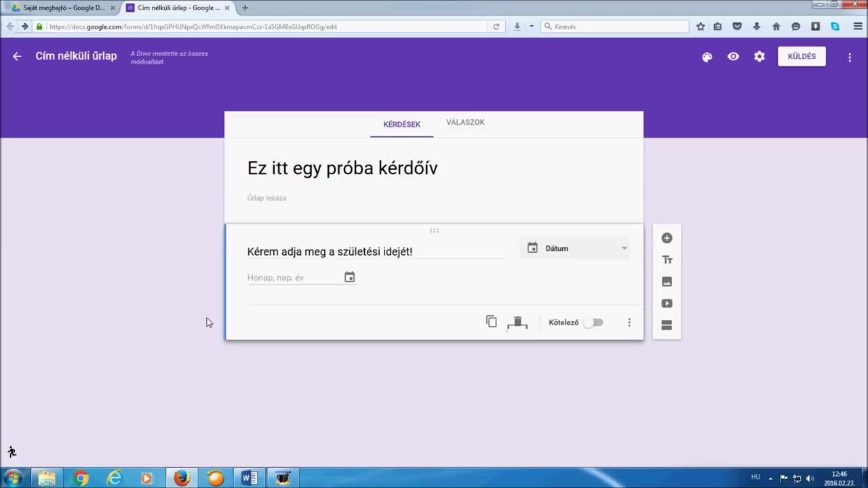The width and height of the screenshot is (868, 488).
Task: Open Firefox downloads arrow icon
Action: coord(757,26)
